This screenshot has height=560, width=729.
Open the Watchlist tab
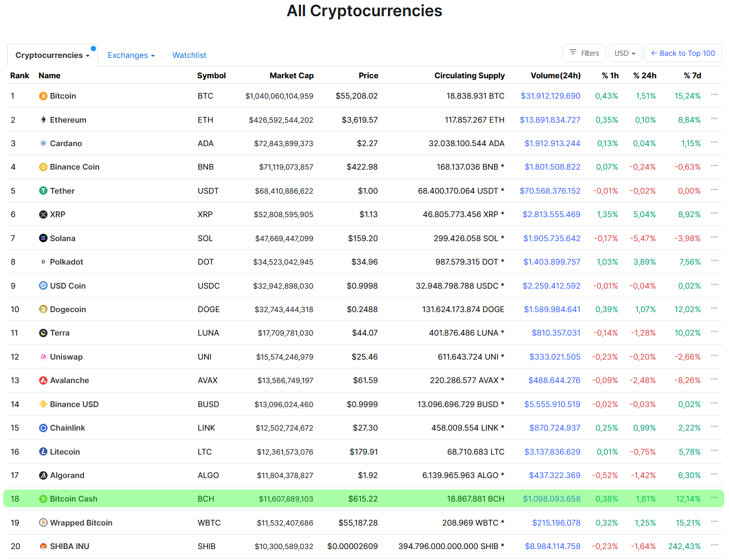[189, 55]
